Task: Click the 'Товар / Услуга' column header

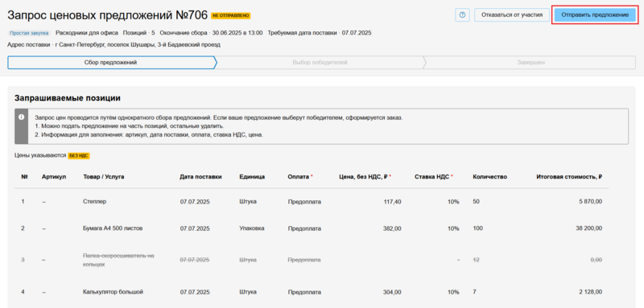Action: [x=104, y=177]
